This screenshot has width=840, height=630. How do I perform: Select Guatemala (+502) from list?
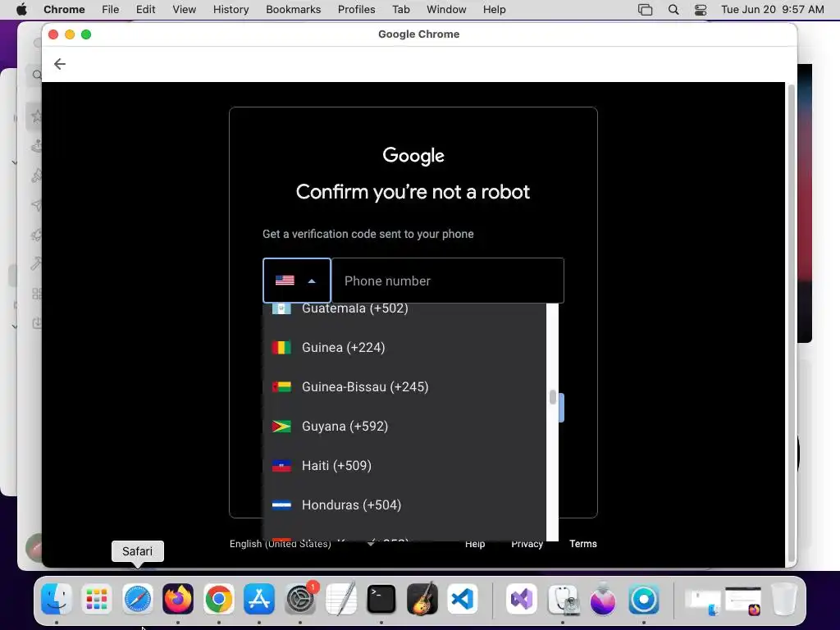(404, 309)
